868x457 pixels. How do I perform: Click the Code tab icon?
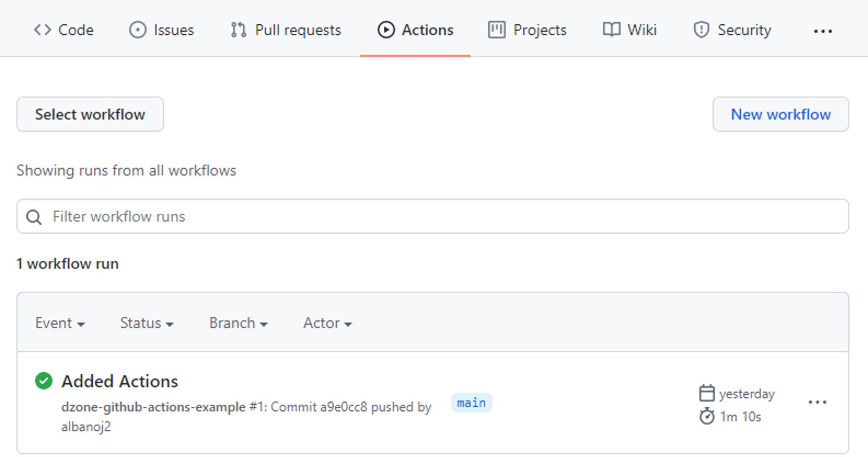tap(43, 30)
